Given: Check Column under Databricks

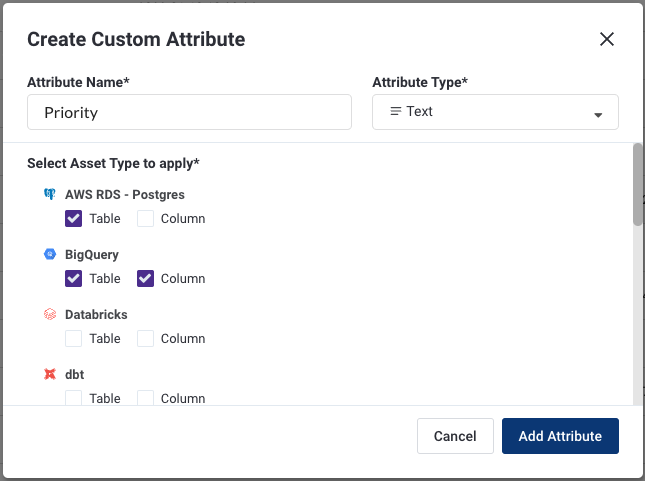Looking at the screenshot, I should point(145,338).
